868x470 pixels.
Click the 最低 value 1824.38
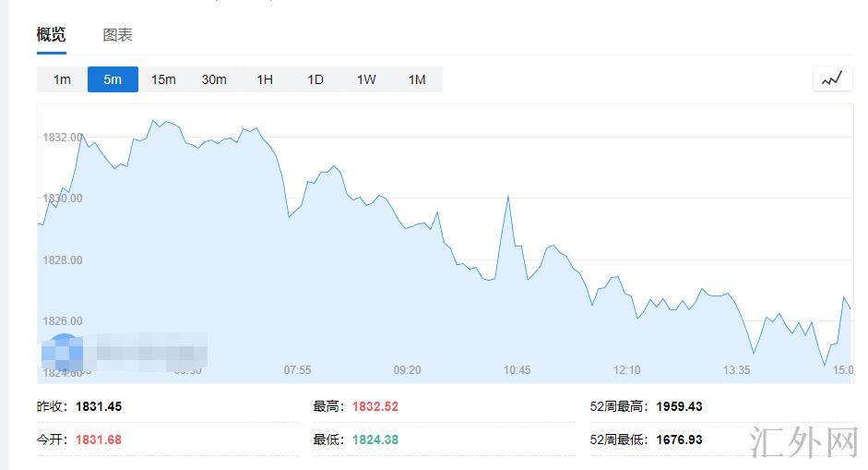pos(375,440)
